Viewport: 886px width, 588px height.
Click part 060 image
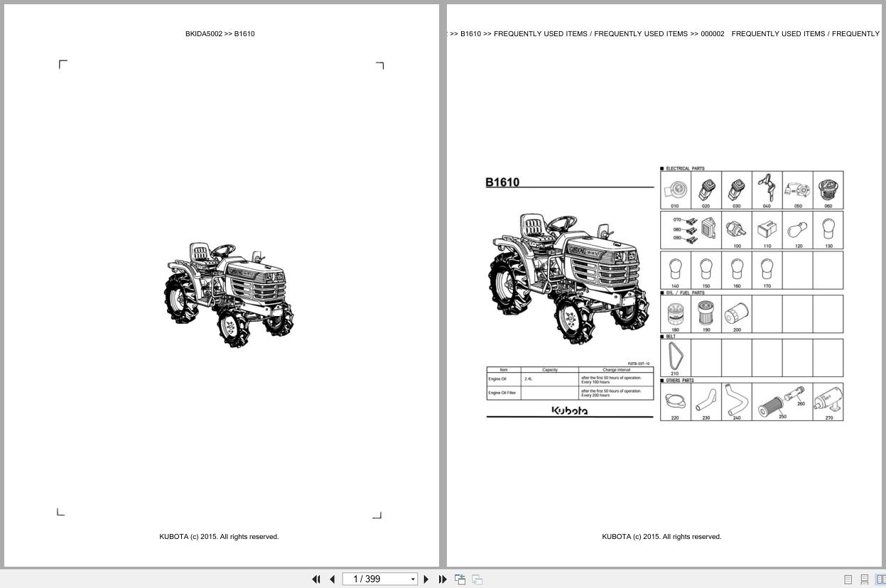pos(828,190)
